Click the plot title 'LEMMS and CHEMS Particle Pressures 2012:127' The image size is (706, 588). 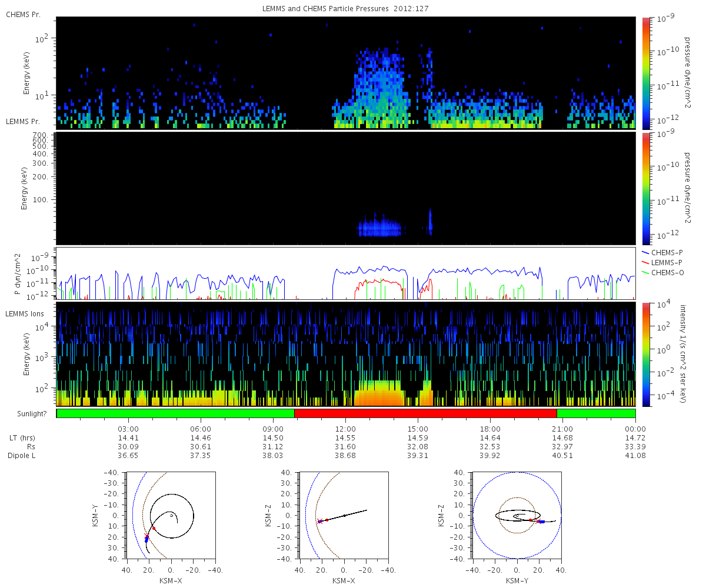click(x=345, y=9)
